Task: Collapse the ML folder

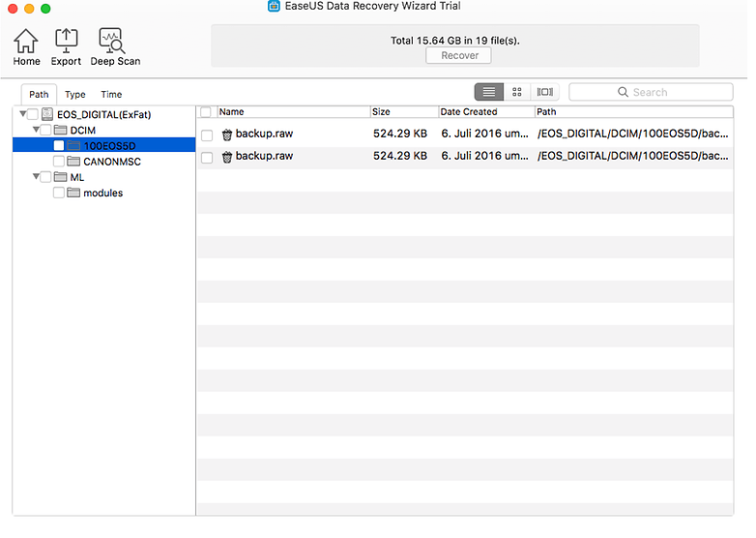Action: click(x=36, y=177)
